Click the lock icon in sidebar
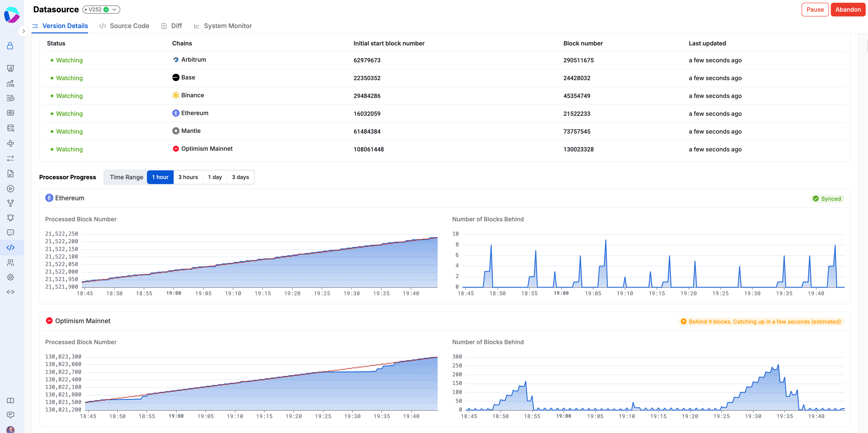 pyautogui.click(x=10, y=46)
